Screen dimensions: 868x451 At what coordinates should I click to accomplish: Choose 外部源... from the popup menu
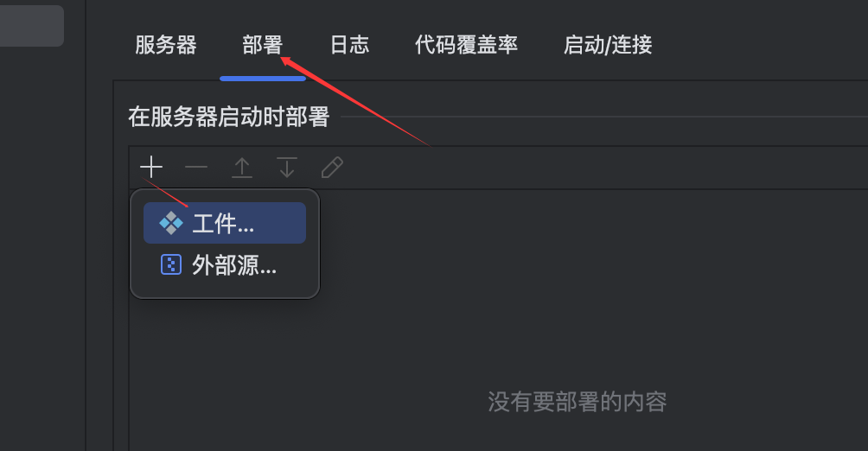[x=225, y=265]
